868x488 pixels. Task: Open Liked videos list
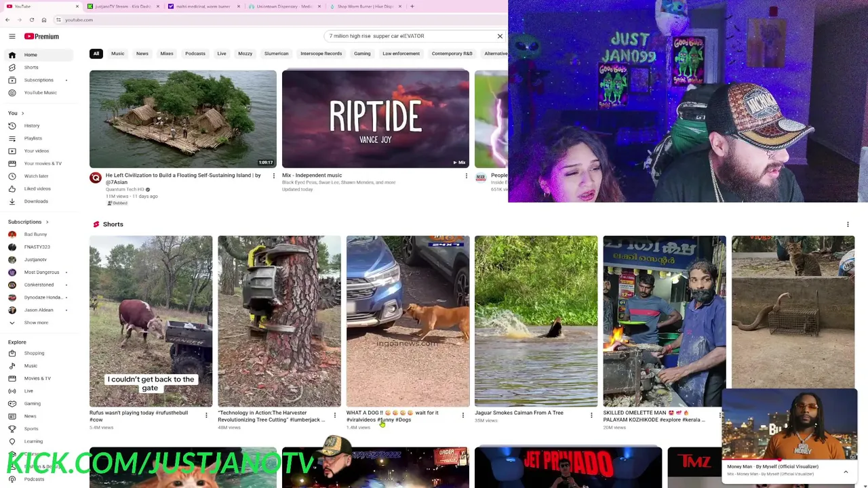(x=37, y=188)
